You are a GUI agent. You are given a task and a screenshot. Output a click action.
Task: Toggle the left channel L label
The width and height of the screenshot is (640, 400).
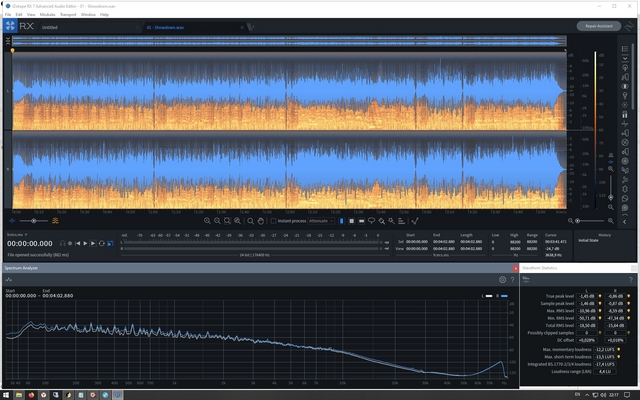tap(7, 90)
